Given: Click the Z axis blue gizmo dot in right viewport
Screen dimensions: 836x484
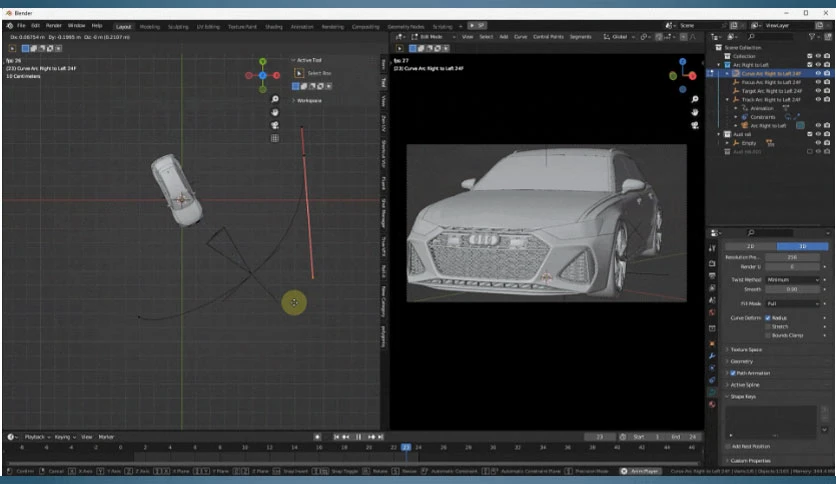Looking at the screenshot, I should coord(682,62).
